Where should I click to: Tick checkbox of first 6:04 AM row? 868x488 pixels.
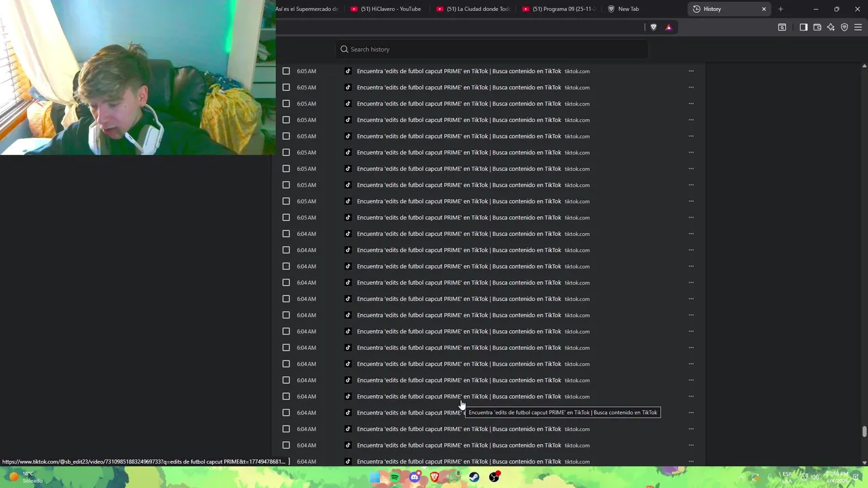(x=286, y=234)
